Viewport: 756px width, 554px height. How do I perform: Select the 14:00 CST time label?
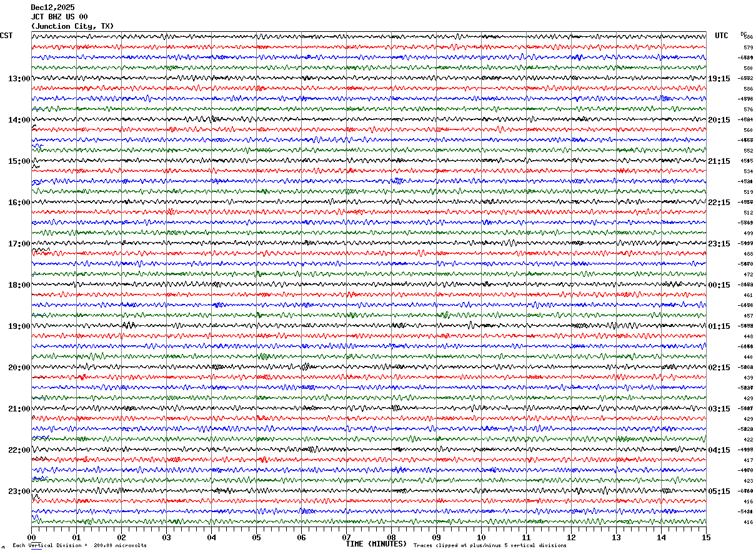[x=19, y=120]
